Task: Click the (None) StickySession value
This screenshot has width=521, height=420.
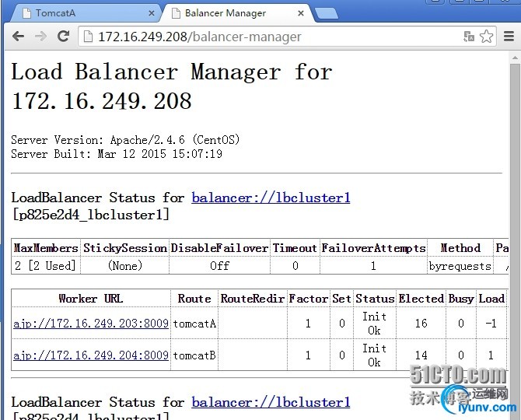Action: 125,265
